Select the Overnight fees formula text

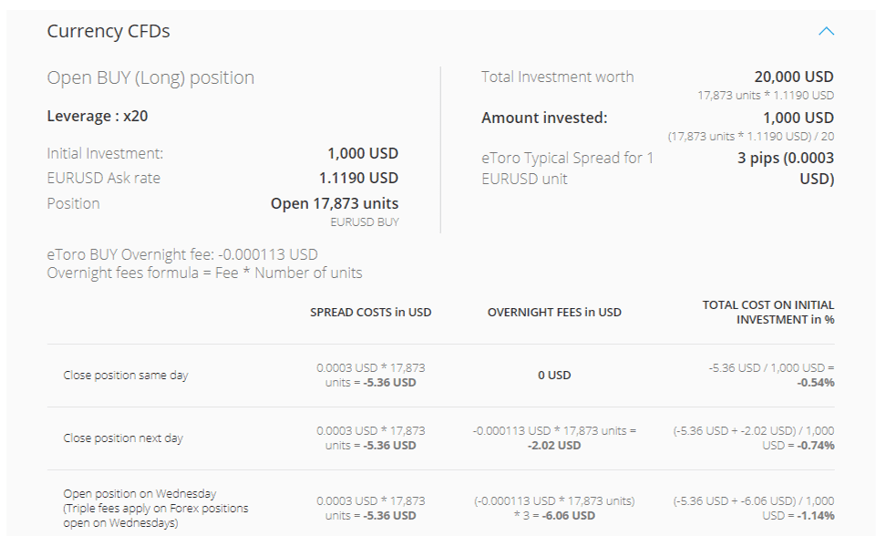point(204,273)
